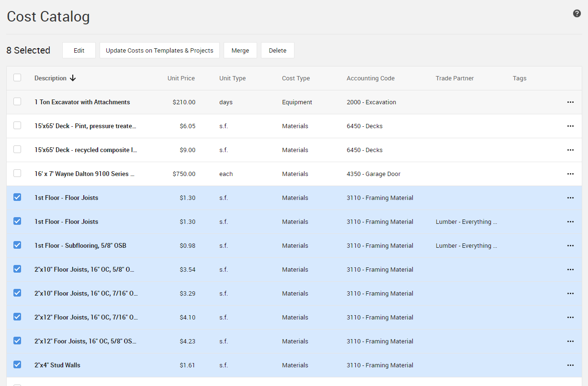
Task: Open row menu for $6.05 pressure treated deck
Action: [x=570, y=126]
